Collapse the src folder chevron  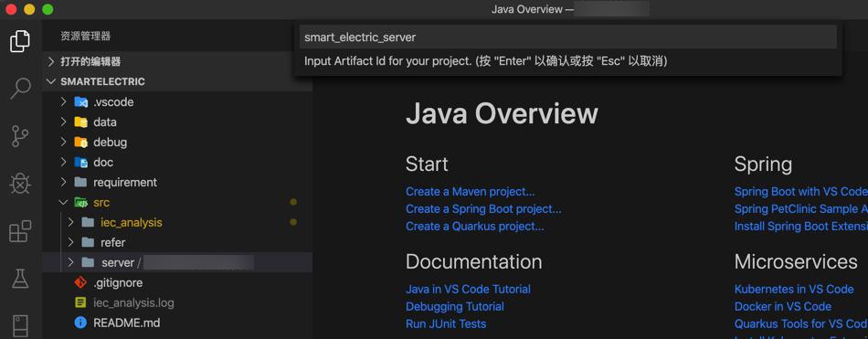pyautogui.click(x=64, y=203)
